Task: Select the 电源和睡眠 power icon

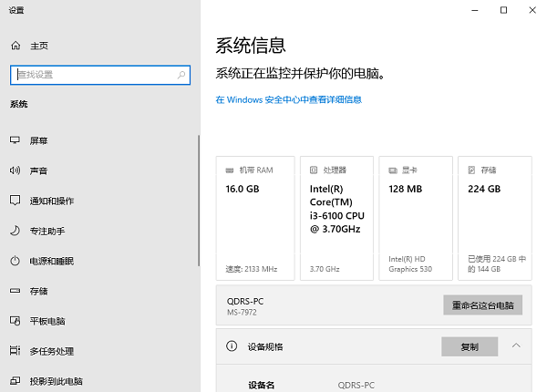Action: coord(15,261)
